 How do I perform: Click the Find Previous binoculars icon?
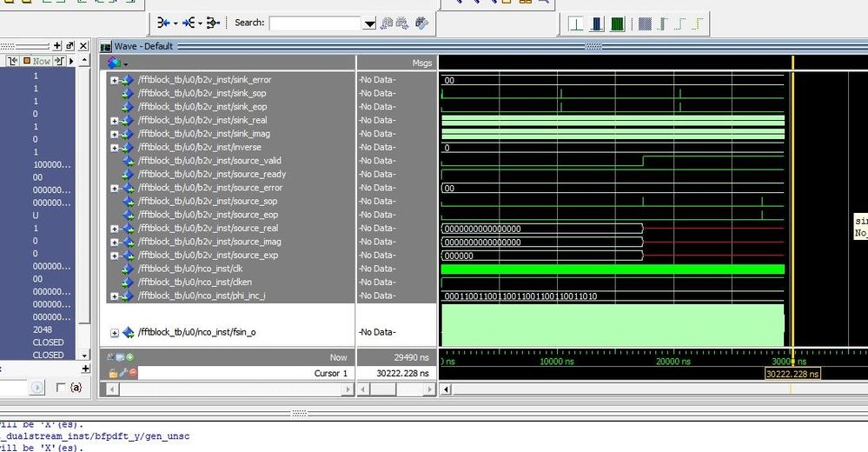coord(388,23)
